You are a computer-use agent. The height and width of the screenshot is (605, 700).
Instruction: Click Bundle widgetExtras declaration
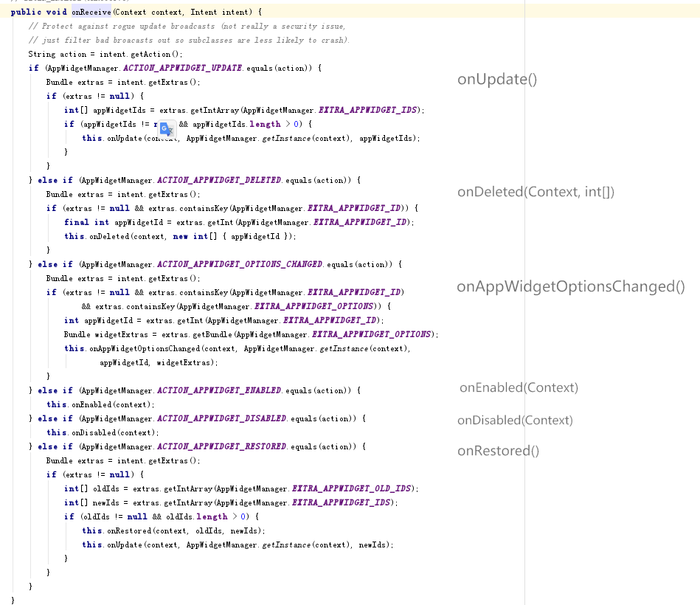[x=252, y=334]
